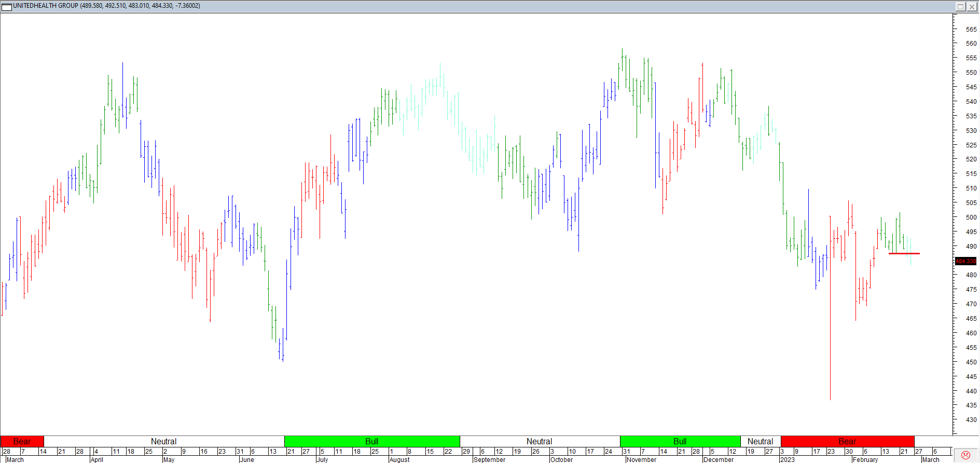Select the Bull ribbon segment above November
The image size is (980, 463).
(680, 441)
